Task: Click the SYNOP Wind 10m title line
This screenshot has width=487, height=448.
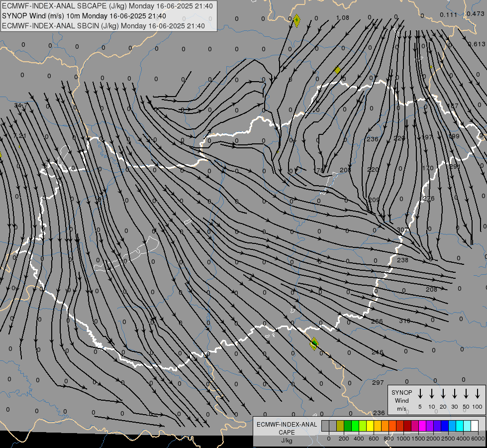Action: click(84, 16)
